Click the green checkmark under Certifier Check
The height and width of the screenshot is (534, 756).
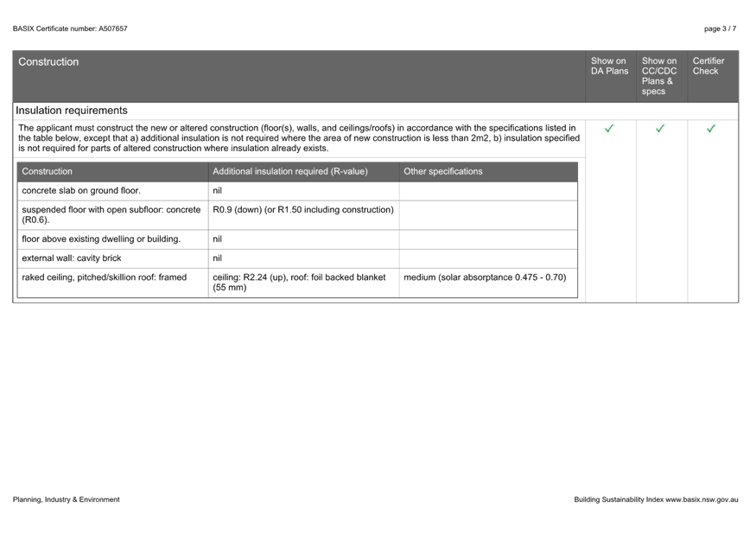[711, 128]
